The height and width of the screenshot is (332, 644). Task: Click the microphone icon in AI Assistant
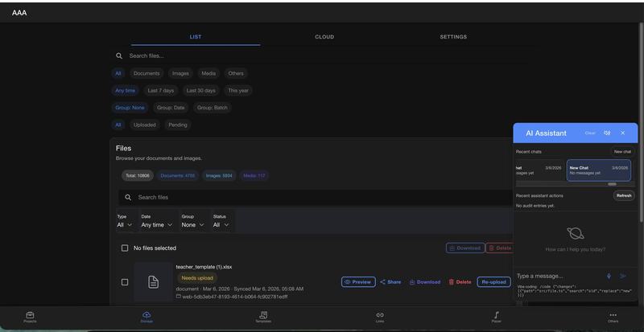609,276
